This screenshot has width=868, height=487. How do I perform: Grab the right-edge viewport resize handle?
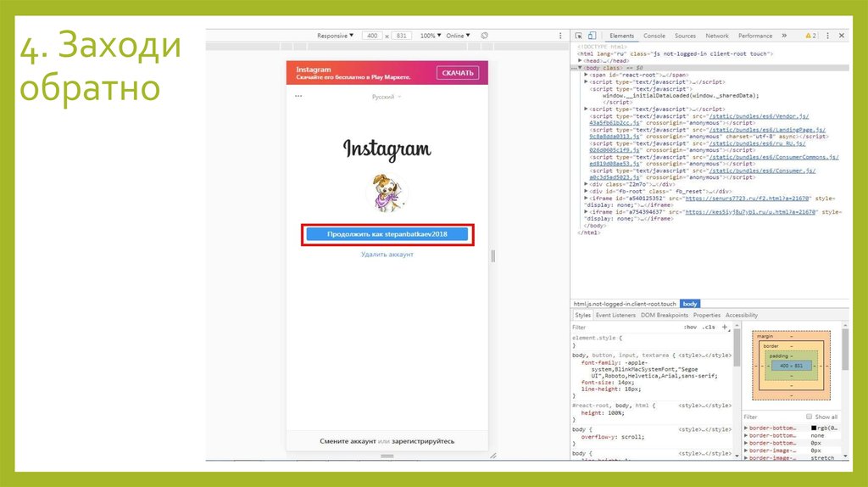493,255
